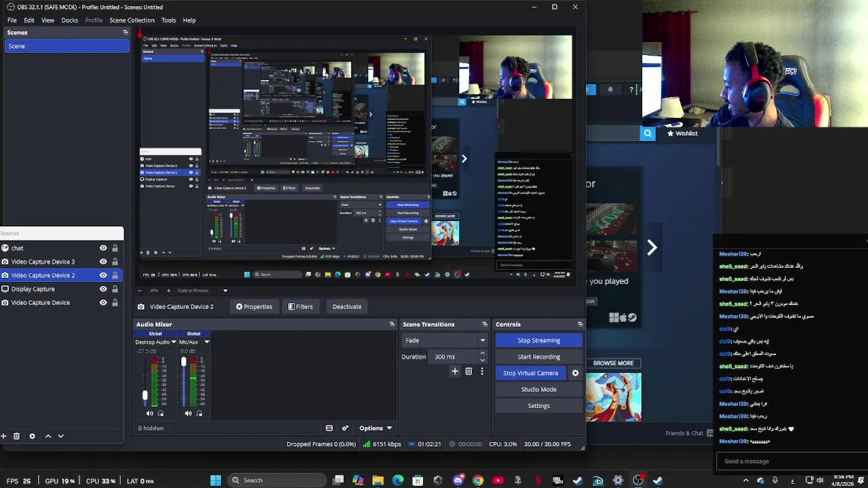Screen dimensions: 868x488
Task: Add a scene transition plus icon
Action: (455, 371)
